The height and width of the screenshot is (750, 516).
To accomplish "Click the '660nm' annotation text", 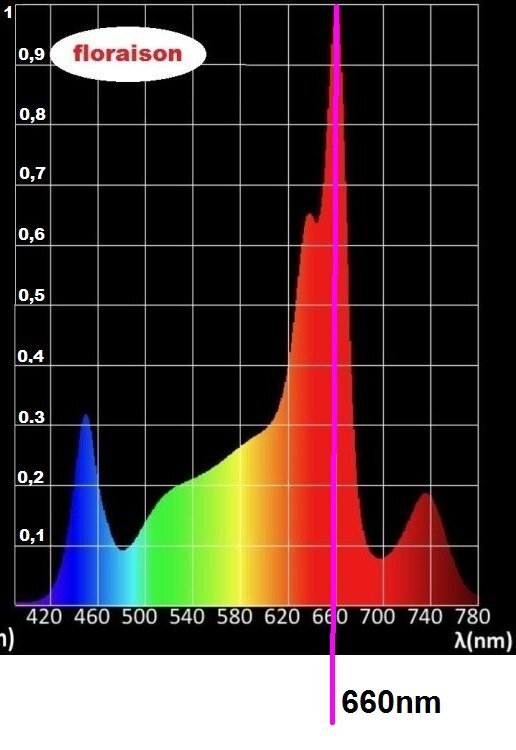I will click(391, 702).
